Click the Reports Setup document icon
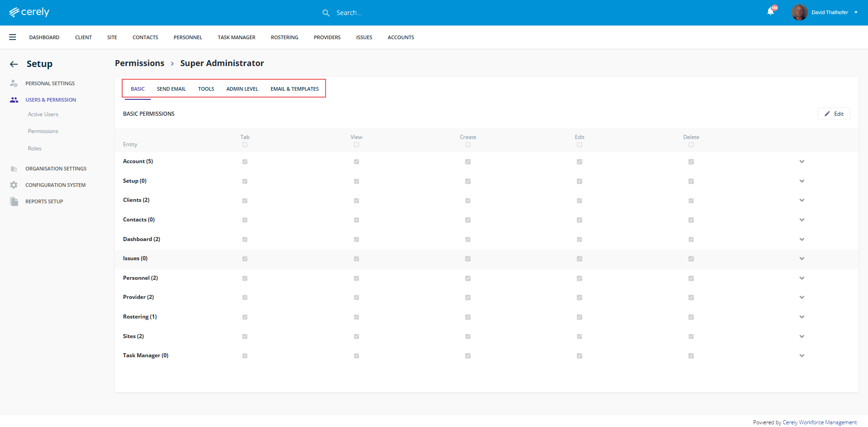The height and width of the screenshot is (427, 868). pyautogui.click(x=14, y=201)
